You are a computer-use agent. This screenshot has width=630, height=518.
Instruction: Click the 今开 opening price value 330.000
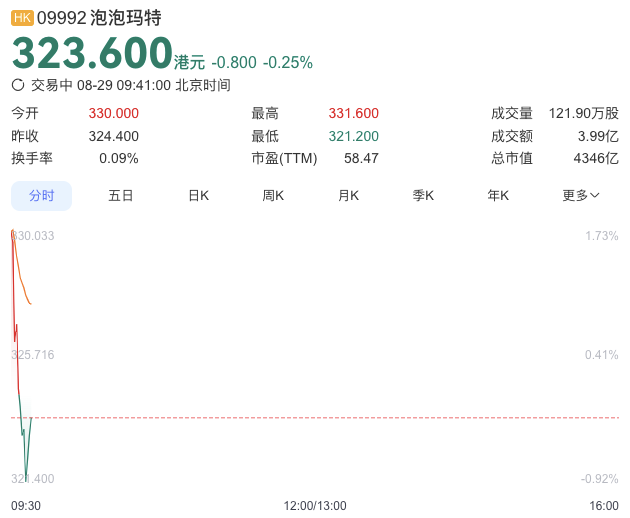pyautogui.click(x=114, y=113)
